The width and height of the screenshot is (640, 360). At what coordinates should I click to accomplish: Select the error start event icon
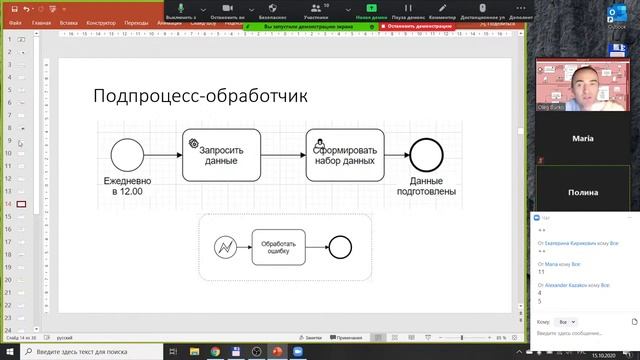pyautogui.click(x=225, y=247)
